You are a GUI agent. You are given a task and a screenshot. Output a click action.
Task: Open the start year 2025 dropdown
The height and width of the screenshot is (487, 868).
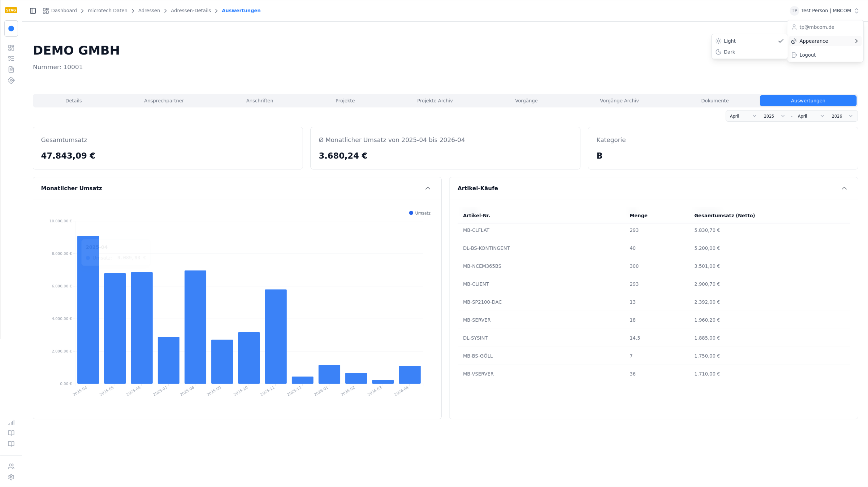774,116
